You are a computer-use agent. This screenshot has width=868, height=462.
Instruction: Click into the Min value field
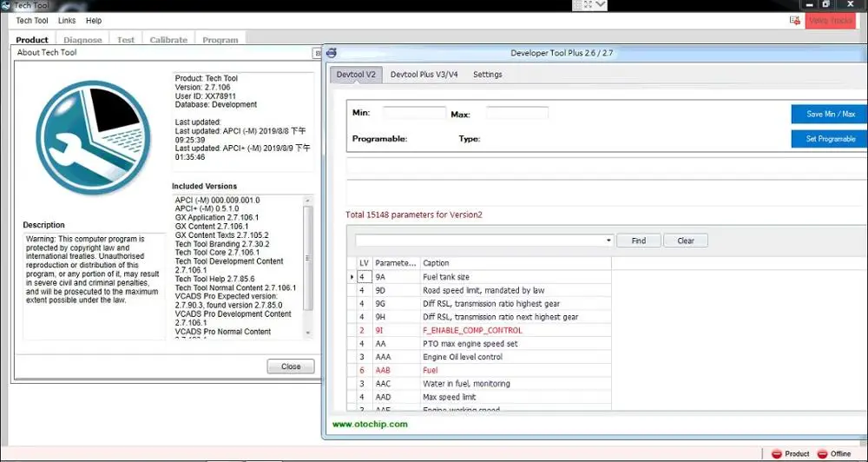pos(414,112)
